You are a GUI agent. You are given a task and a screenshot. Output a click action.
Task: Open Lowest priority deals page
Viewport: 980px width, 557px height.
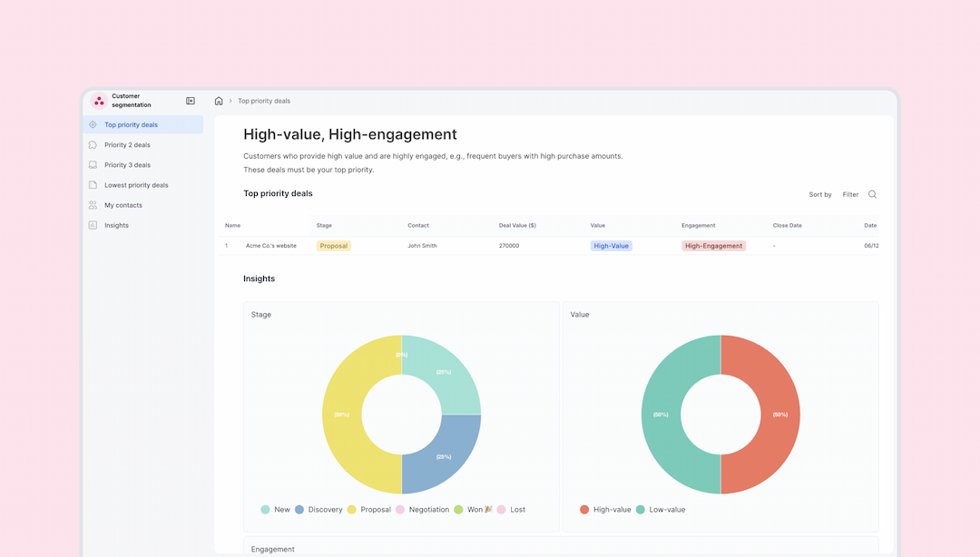click(x=136, y=185)
